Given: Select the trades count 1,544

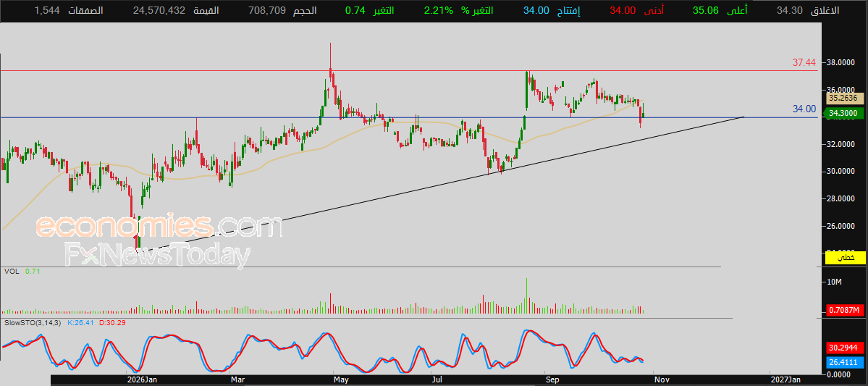Looking at the screenshot, I should (x=48, y=11).
